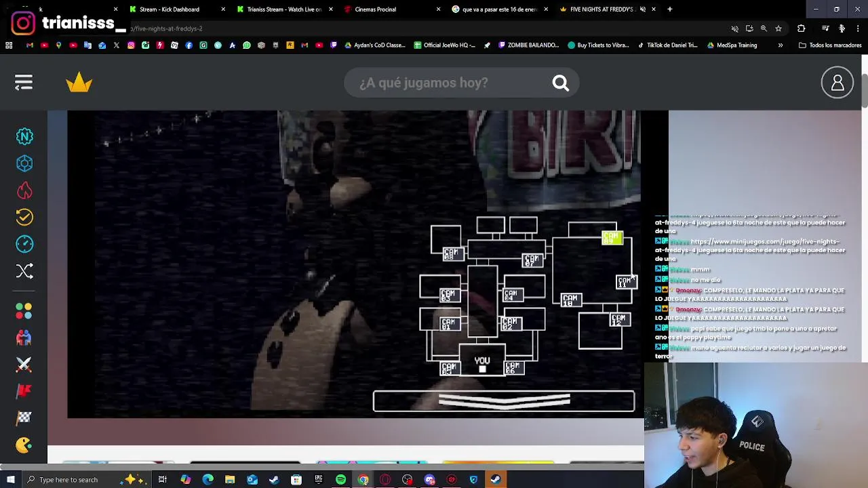This screenshot has height=488, width=868.
Task: Switch to camera CAM 02 on map
Action: [511, 323]
